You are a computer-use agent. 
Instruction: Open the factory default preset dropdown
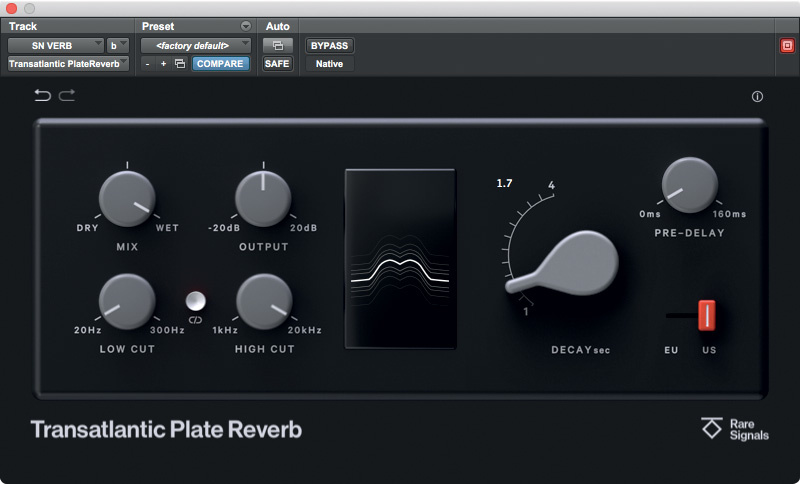[196, 45]
